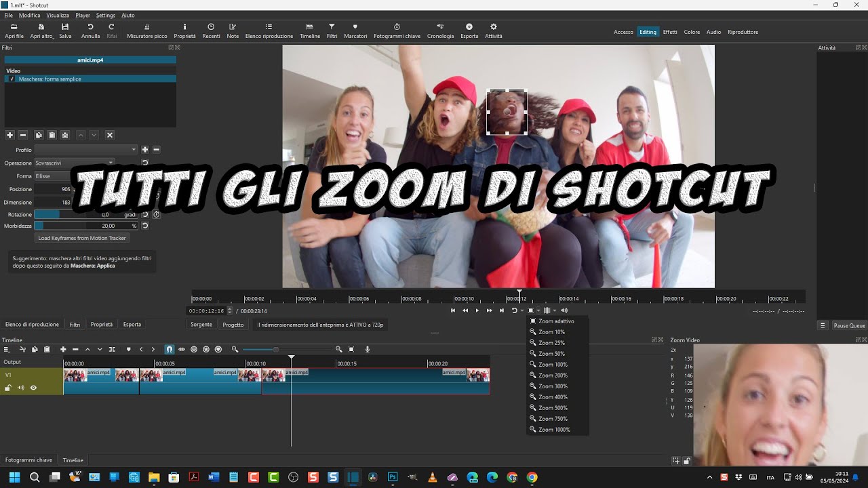Screen dimensions: 868x488
Task: Click the Posizione value field 905
Action: click(x=54, y=189)
